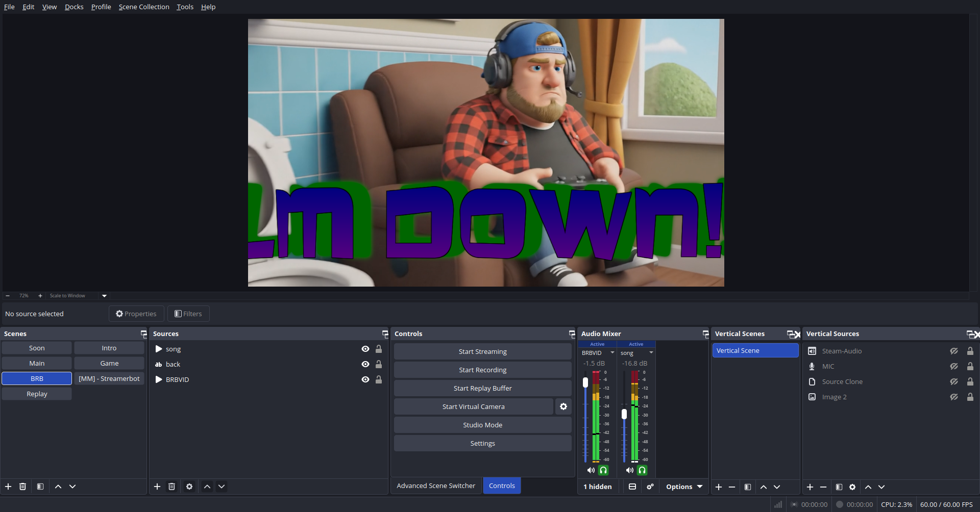Open virtual camera settings gear
Screen dimensions: 980x512
(x=563, y=406)
